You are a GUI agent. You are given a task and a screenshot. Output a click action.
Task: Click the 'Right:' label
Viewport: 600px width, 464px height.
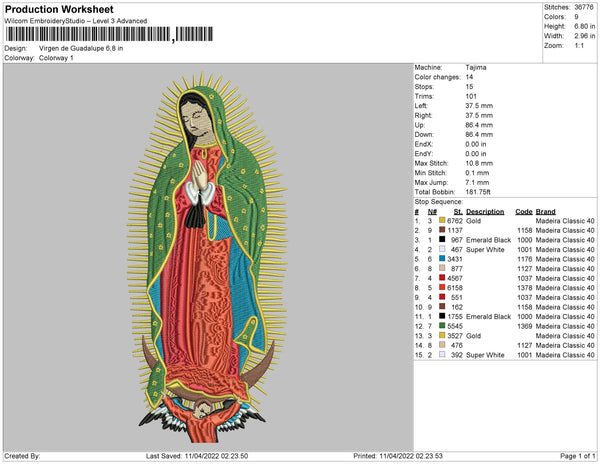(423, 115)
